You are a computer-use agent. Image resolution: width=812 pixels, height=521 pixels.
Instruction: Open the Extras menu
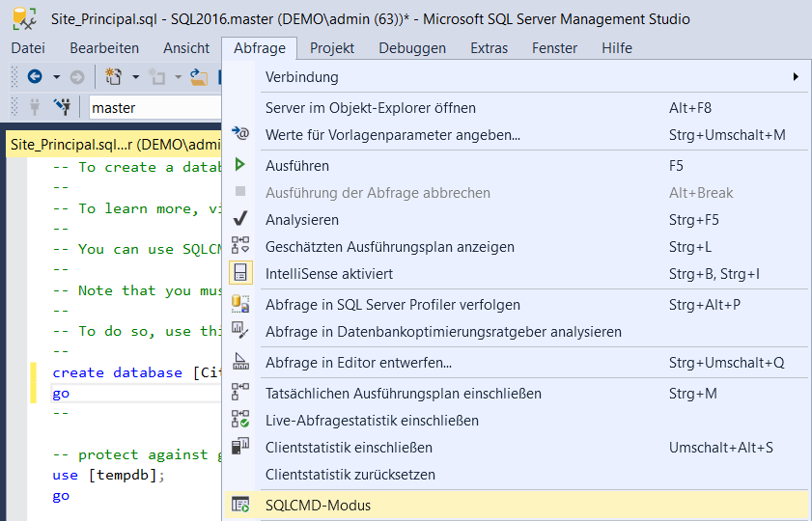coord(489,48)
